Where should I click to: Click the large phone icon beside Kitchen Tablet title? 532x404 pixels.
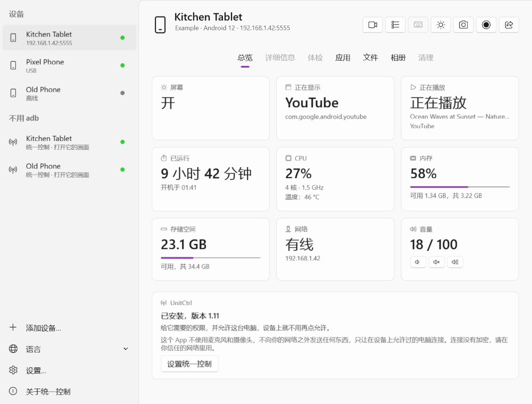coord(160,25)
